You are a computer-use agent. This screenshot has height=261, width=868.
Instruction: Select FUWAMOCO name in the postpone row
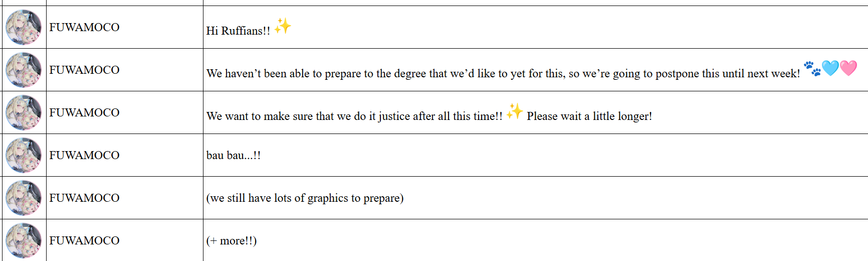click(84, 70)
